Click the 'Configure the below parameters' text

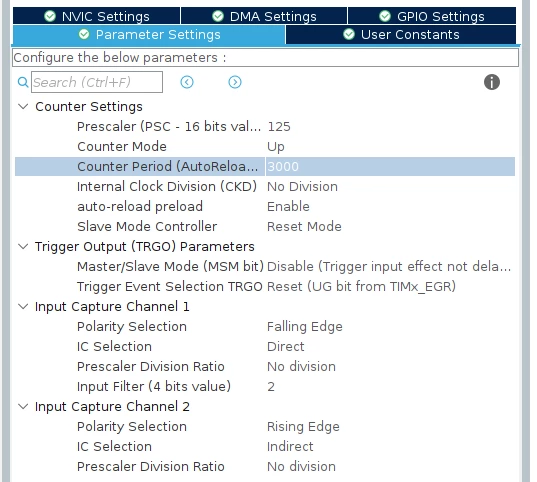pos(120,58)
